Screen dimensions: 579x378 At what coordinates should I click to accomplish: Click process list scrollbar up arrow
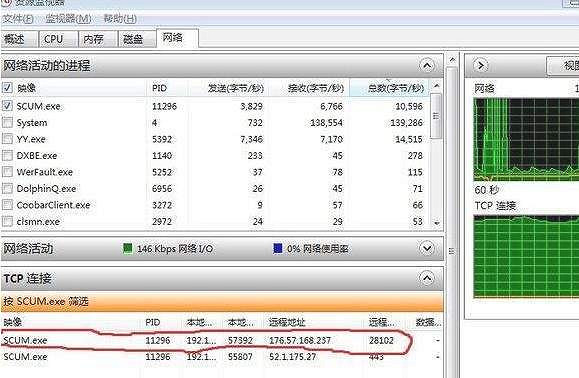[x=436, y=86]
